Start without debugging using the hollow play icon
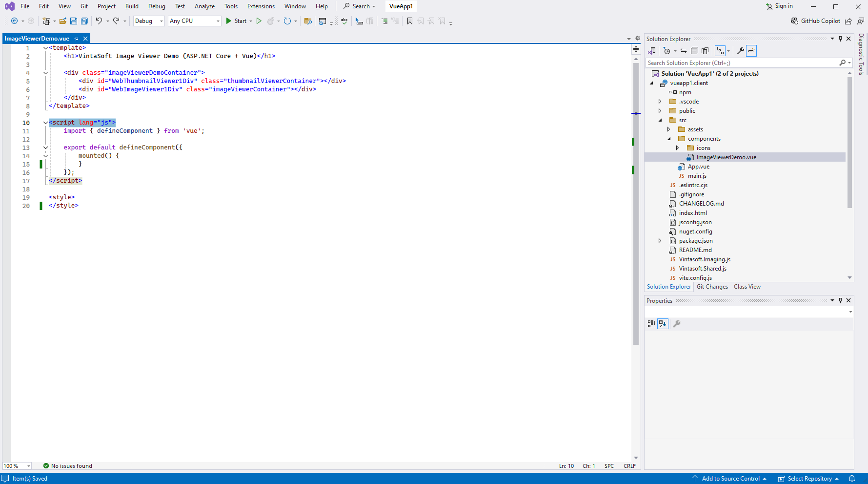The height and width of the screenshot is (484, 868). (x=259, y=21)
